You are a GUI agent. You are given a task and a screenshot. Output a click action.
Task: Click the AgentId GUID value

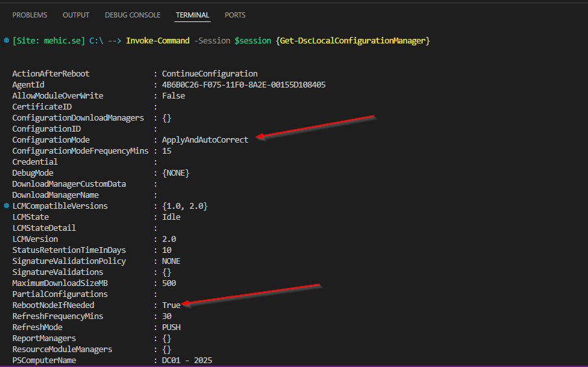tap(244, 85)
